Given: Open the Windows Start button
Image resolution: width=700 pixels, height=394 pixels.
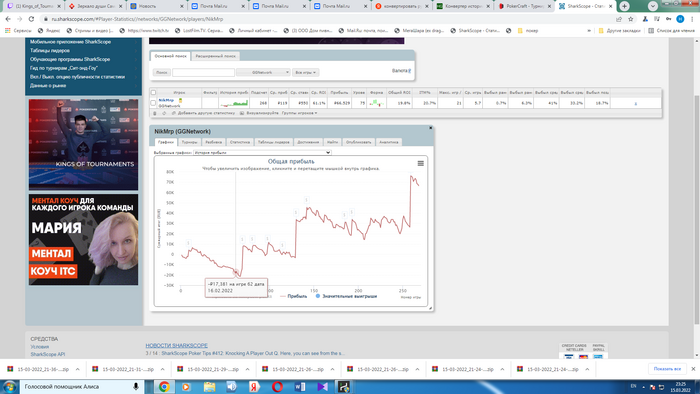Looking at the screenshot, I should [x=10, y=387].
